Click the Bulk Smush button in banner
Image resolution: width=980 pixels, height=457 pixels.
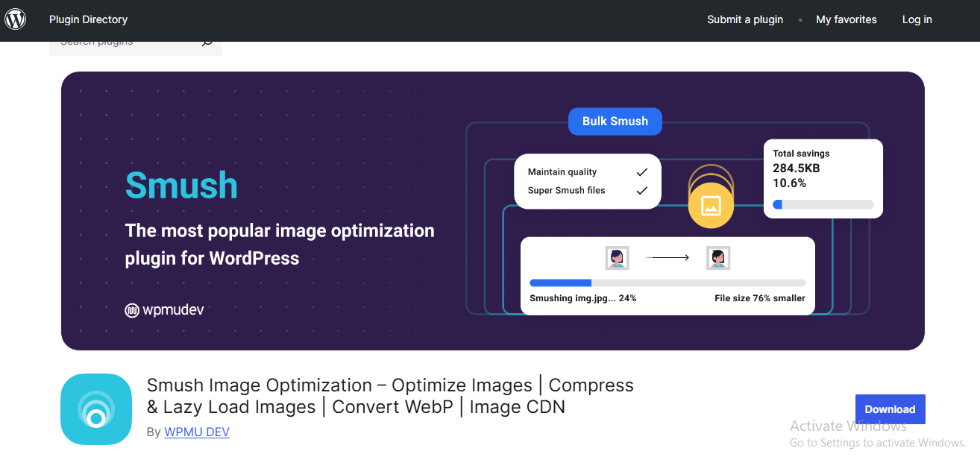[615, 121]
